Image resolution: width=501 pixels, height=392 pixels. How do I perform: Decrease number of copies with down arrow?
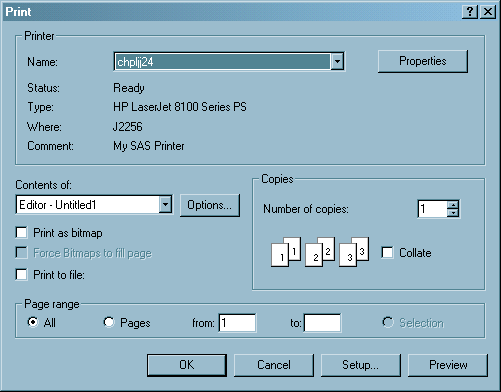pos(453,213)
